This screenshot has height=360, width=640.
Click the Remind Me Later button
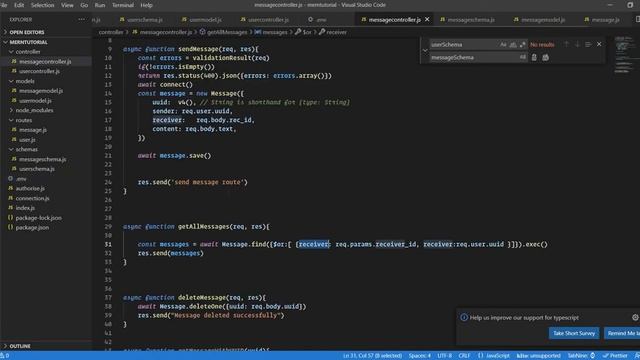(622, 333)
